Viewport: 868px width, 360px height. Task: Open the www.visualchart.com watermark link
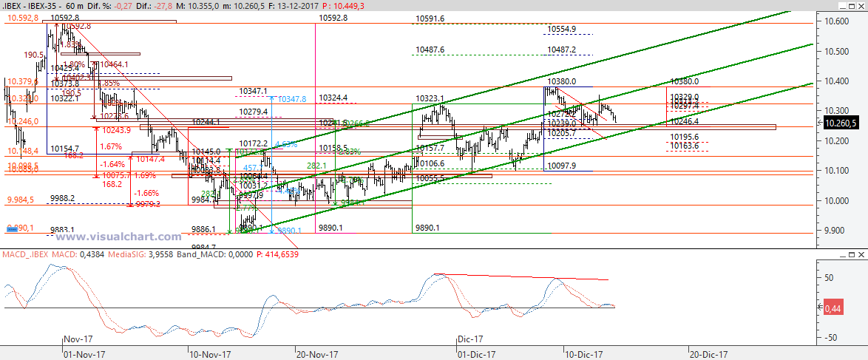pos(119,237)
